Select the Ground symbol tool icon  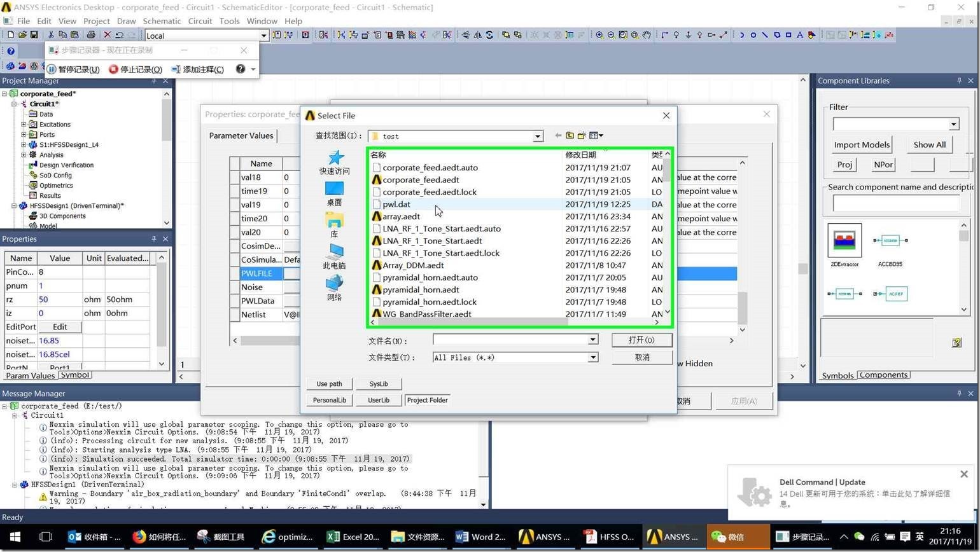point(688,35)
